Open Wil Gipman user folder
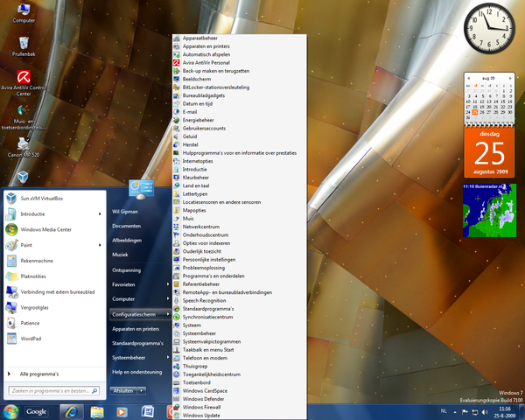Viewport: 525px width, 420px height. (125, 212)
